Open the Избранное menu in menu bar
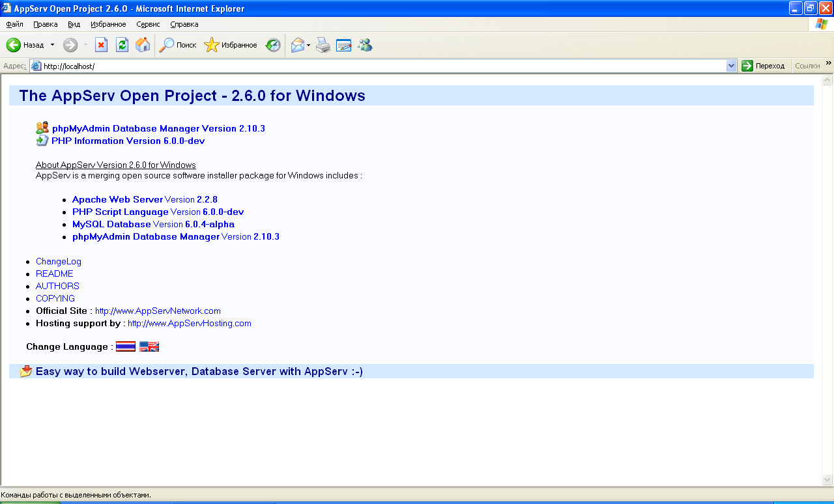Screen dimensions: 834x504 point(109,24)
